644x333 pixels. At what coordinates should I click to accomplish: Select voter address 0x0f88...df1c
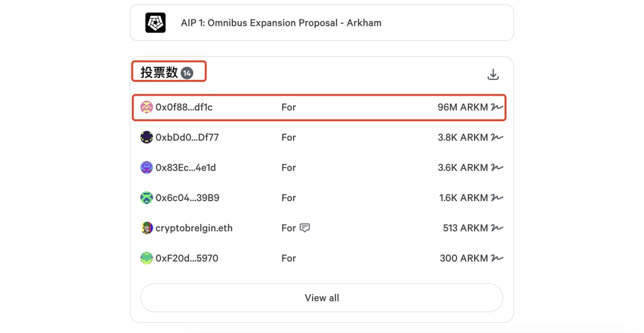click(185, 107)
